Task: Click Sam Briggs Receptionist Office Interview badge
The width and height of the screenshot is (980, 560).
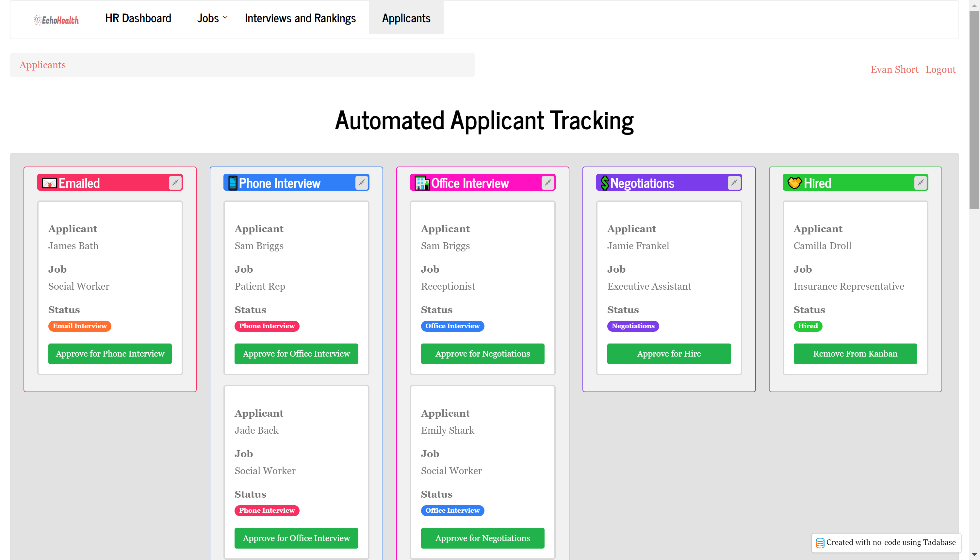Action: point(452,326)
